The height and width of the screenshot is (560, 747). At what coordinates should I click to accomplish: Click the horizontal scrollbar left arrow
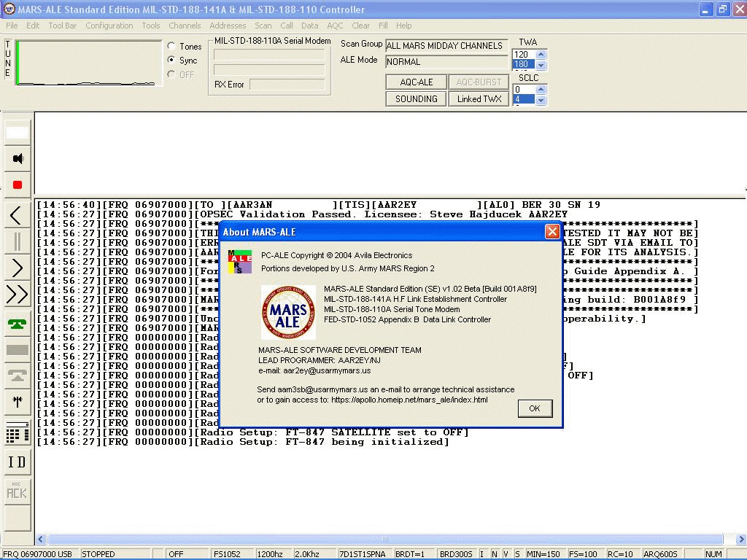click(41, 539)
